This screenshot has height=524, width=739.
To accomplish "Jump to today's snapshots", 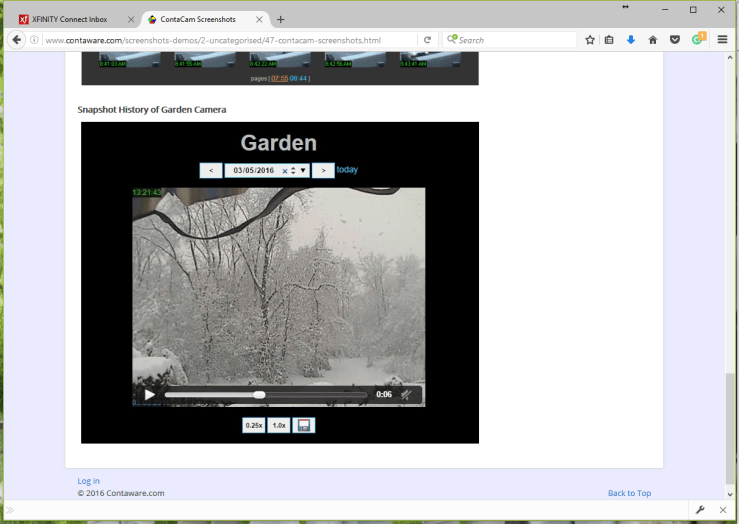I will 347,170.
